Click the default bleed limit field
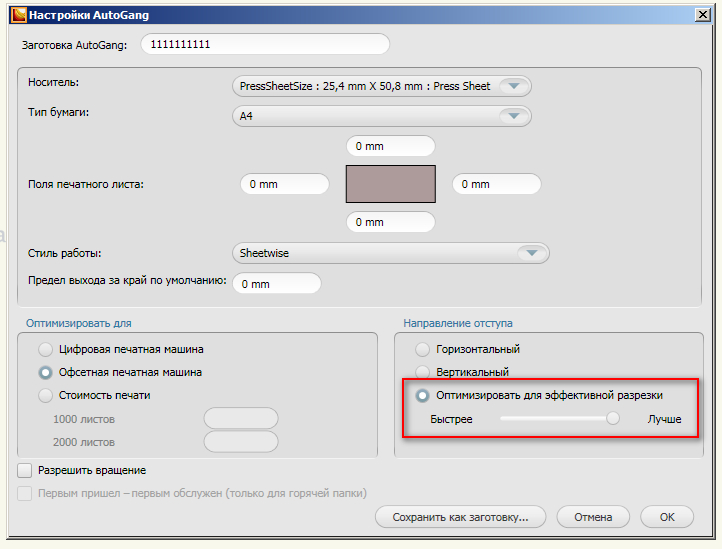 point(277,284)
